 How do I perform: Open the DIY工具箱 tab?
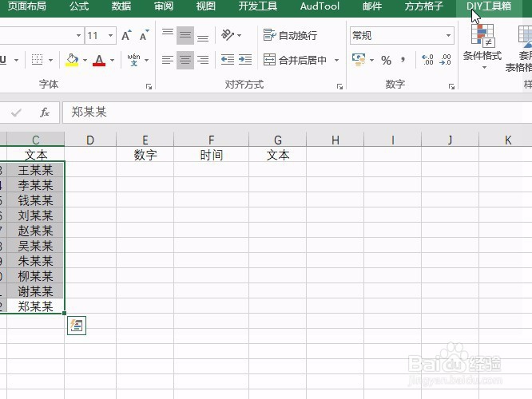pyautogui.click(x=489, y=6)
